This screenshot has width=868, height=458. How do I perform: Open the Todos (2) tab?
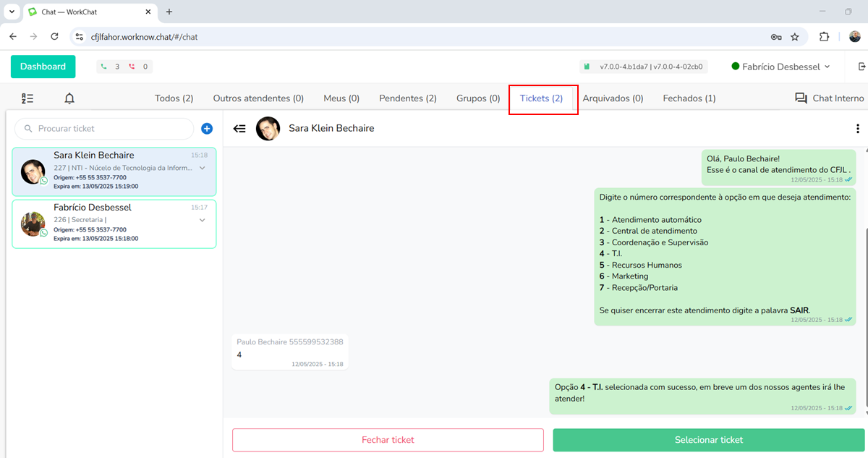pos(174,98)
